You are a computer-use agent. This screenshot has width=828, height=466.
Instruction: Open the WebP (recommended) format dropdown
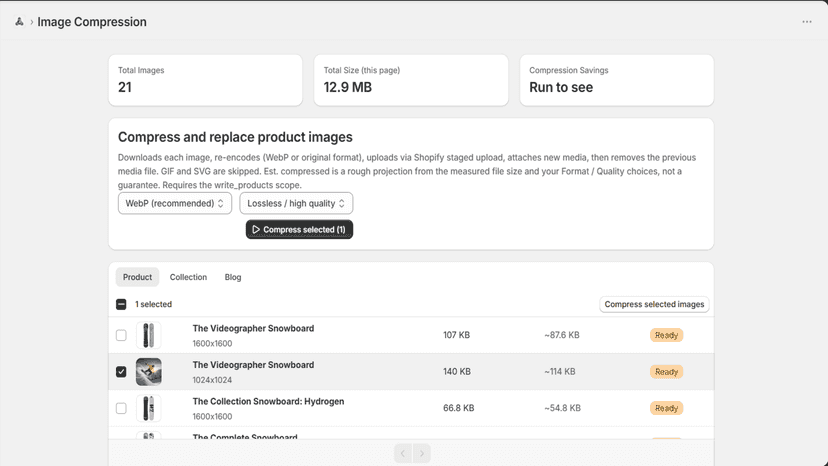click(x=175, y=203)
